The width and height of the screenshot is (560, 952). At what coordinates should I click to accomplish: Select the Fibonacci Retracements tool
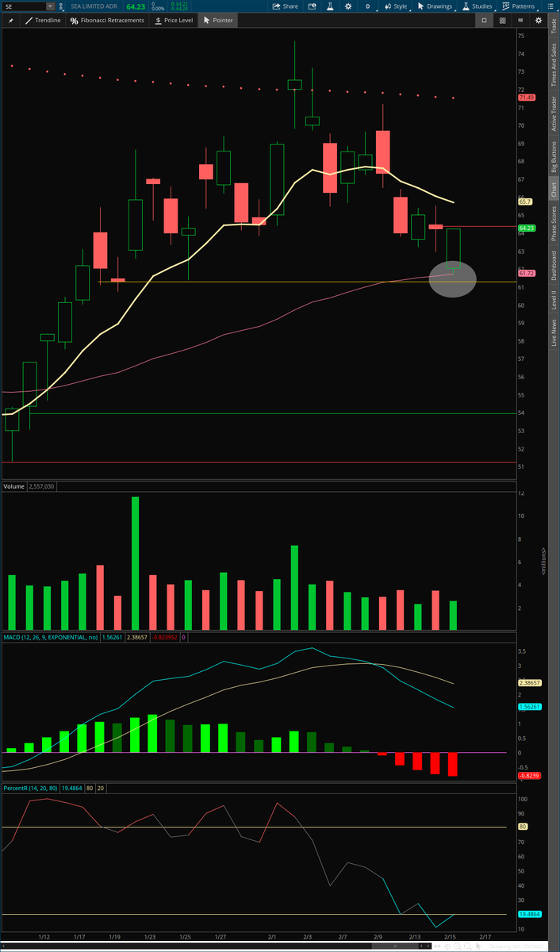pos(107,20)
